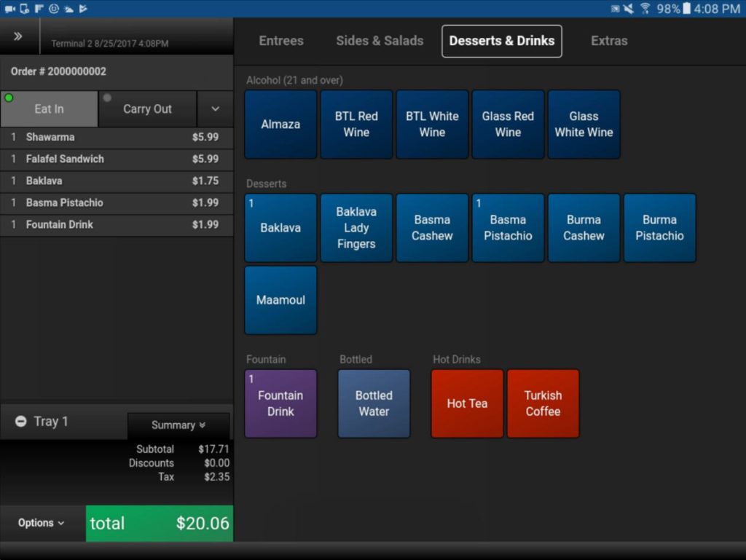The width and height of the screenshot is (746, 560).
Task: Select Eat In order type
Action: pyautogui.click(x=49, y=109)
